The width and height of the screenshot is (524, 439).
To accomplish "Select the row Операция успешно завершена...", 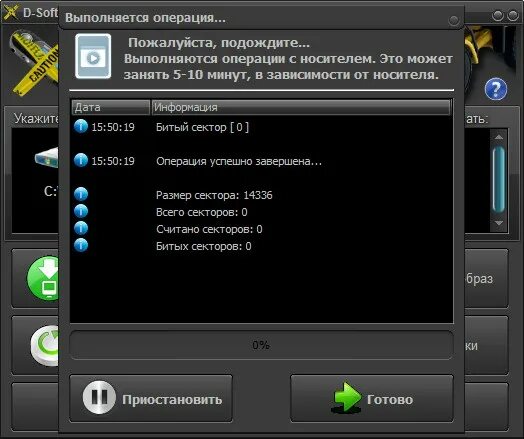I will coord(261,161).
